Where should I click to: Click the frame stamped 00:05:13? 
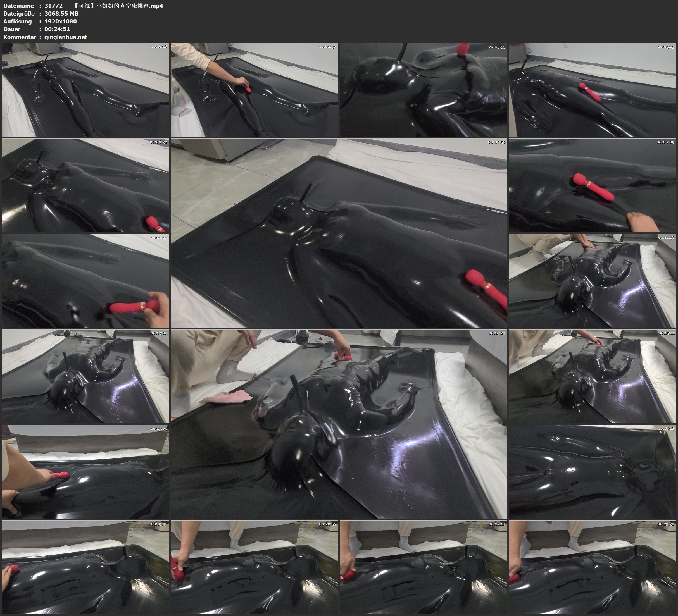point(592,89)
